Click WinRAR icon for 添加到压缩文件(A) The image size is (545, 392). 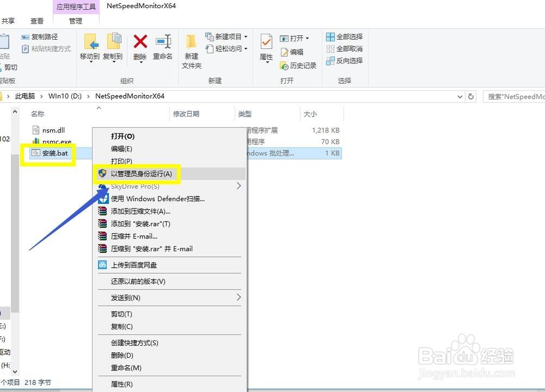pyautogui.click(x=102, y=211)
